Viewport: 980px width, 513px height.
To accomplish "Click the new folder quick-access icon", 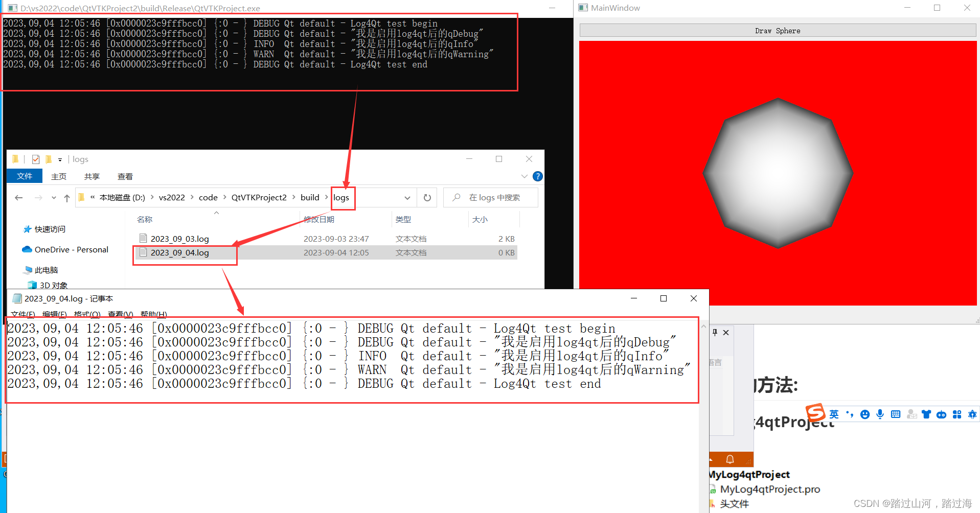I will 49,159.
